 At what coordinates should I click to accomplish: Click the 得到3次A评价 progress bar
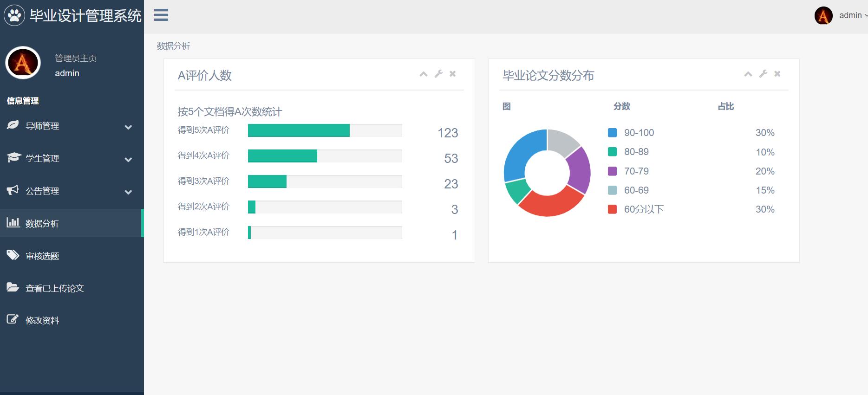click(x=325, y=181)
